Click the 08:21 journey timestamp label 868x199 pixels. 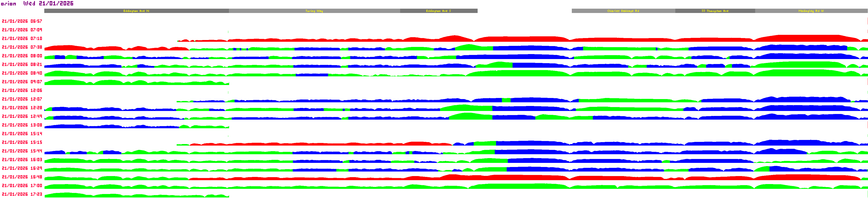(x=22, y=64)
